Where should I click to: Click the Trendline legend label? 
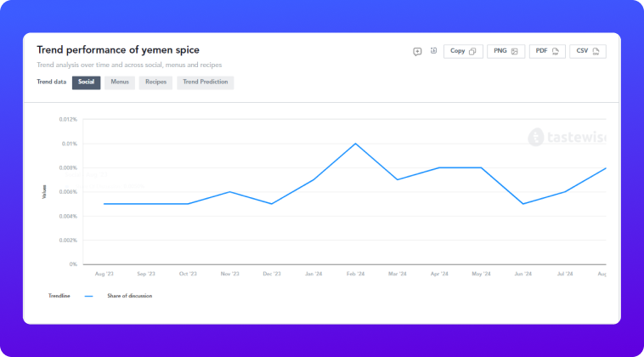tap(59, 296)
